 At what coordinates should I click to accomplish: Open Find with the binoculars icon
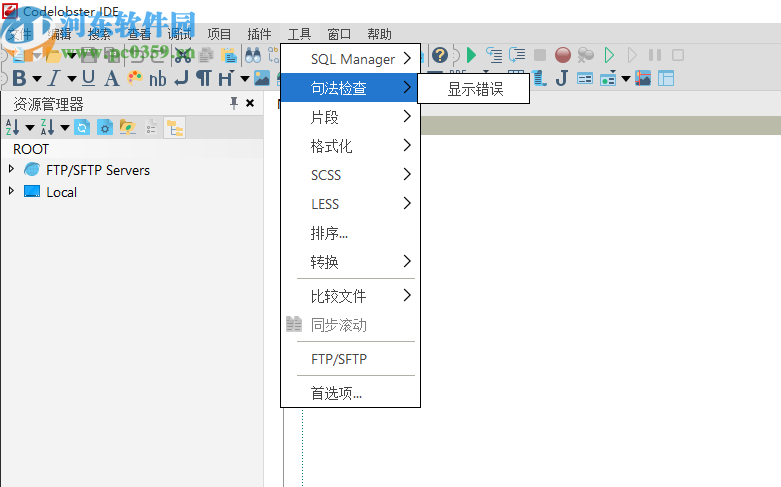(x=253, y=55)
